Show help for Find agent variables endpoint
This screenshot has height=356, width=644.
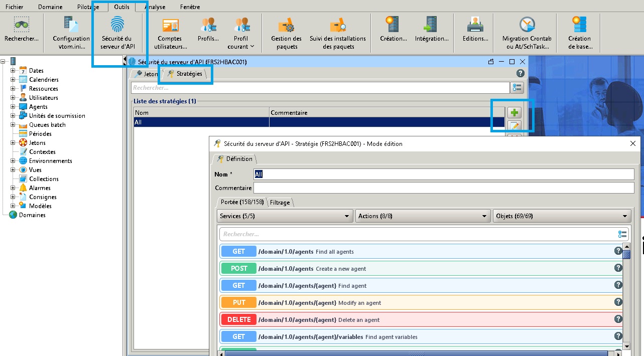click(x=618, y=336)
